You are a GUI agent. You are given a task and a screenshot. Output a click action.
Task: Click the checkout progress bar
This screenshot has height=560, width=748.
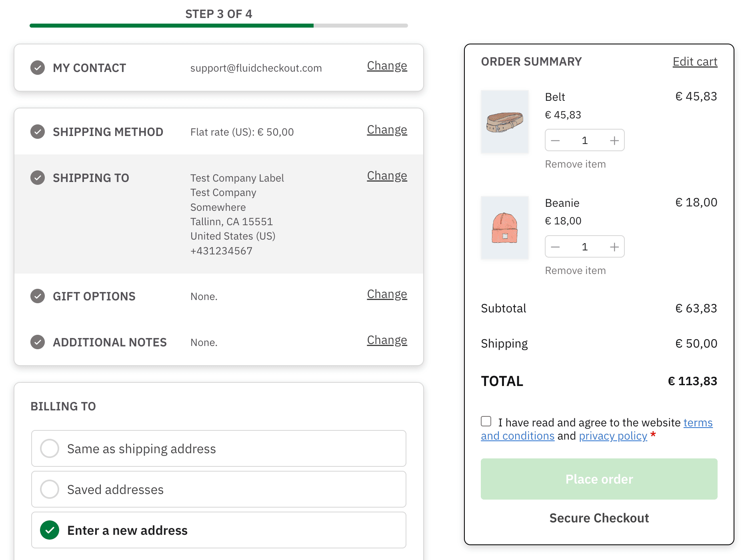(218, 26)
